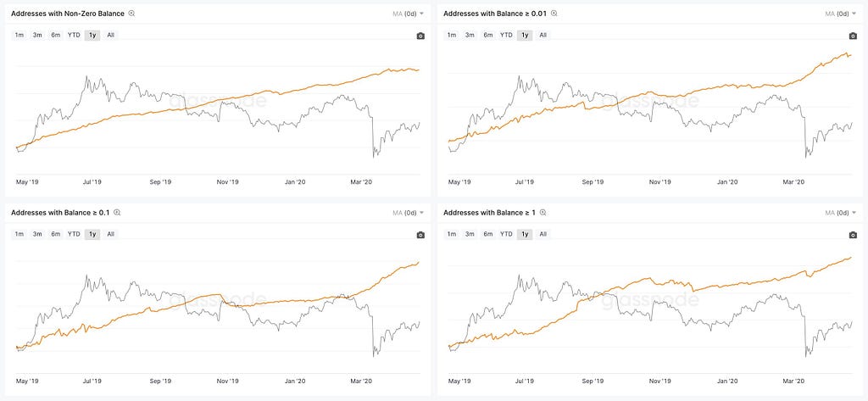Select 1m range on Non-Zero Balance chart
Viewport: 868px width, 401px height.
click(x=19, y=35)
